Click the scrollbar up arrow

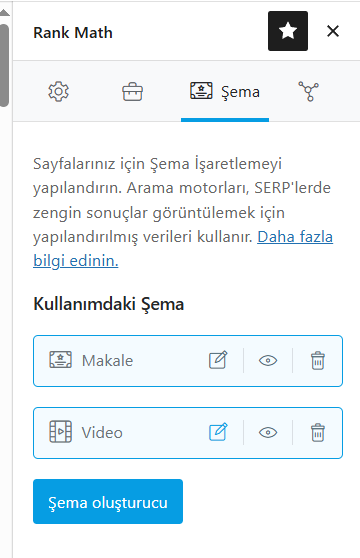[x=4, y=13]
